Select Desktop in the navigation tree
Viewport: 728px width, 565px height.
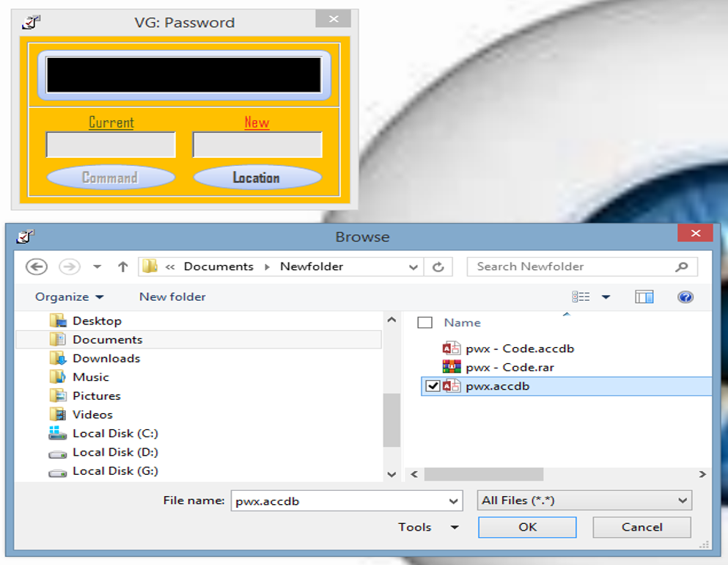tap(97, 321)
